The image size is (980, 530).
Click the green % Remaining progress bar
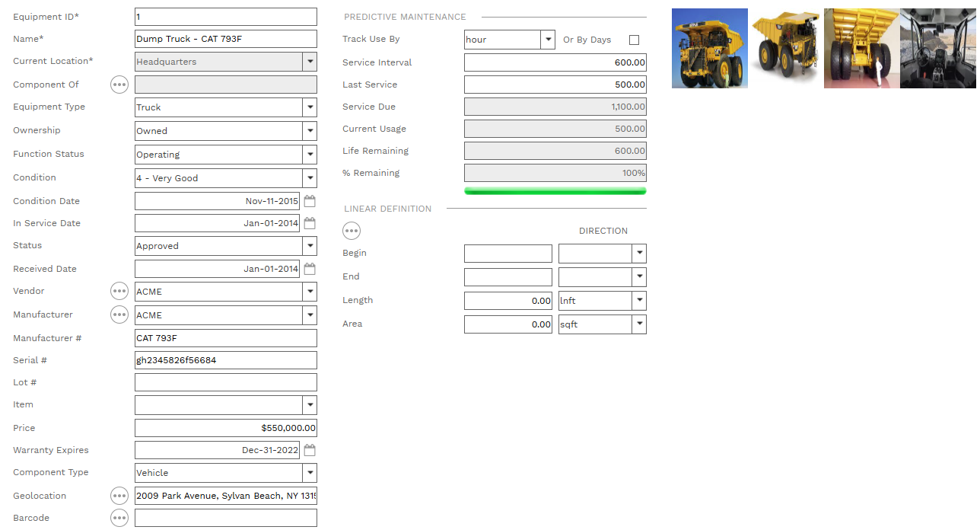pos(555,190)
